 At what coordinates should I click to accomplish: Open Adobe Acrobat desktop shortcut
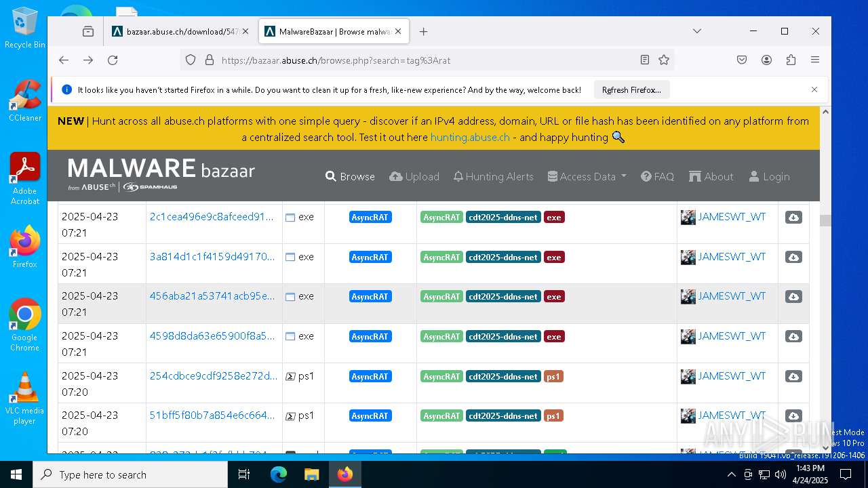point(25,179)
